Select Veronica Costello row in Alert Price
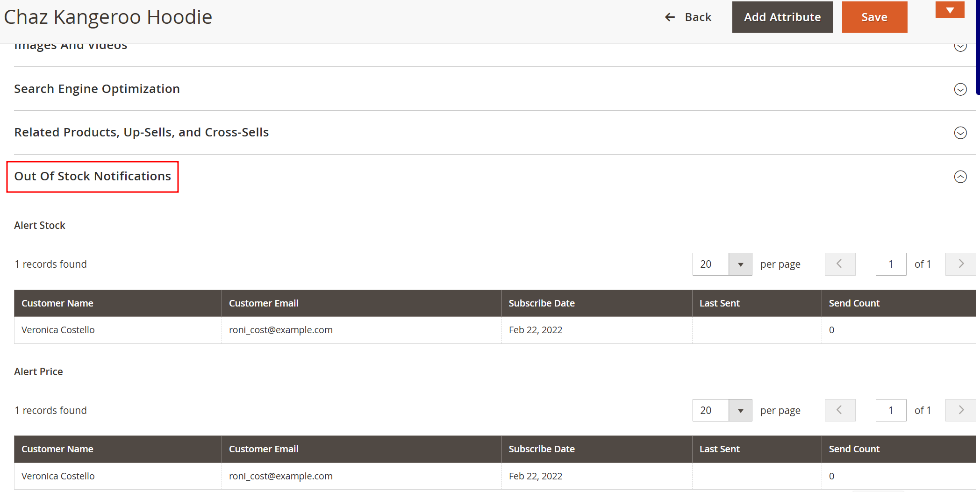This screenshot has height=492, width=980. pyautogui.click(x=58, y=476)
